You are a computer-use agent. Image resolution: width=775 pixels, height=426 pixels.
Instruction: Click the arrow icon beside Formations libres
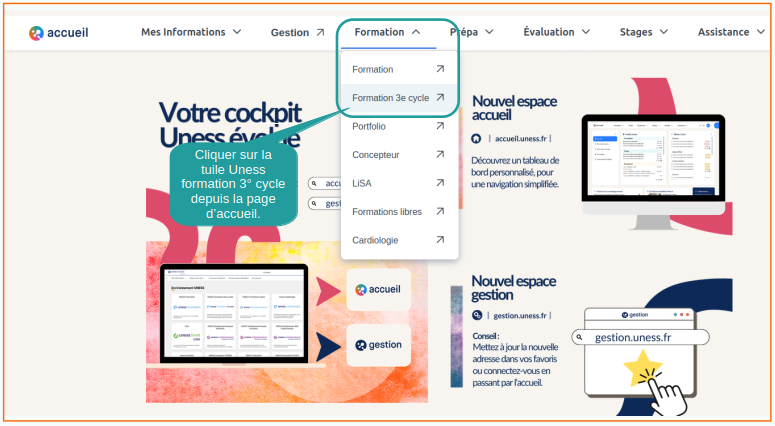440,211
